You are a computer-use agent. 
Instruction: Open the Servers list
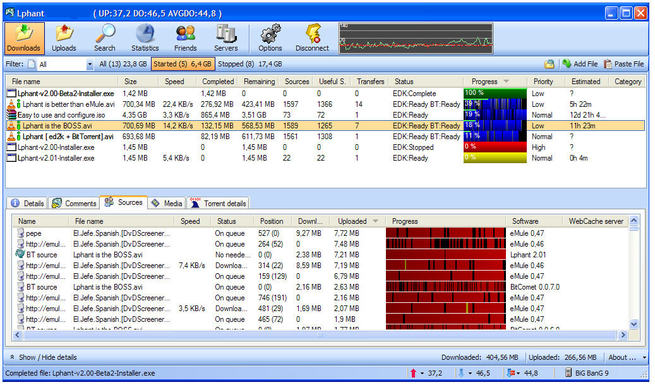click(226, 38)
